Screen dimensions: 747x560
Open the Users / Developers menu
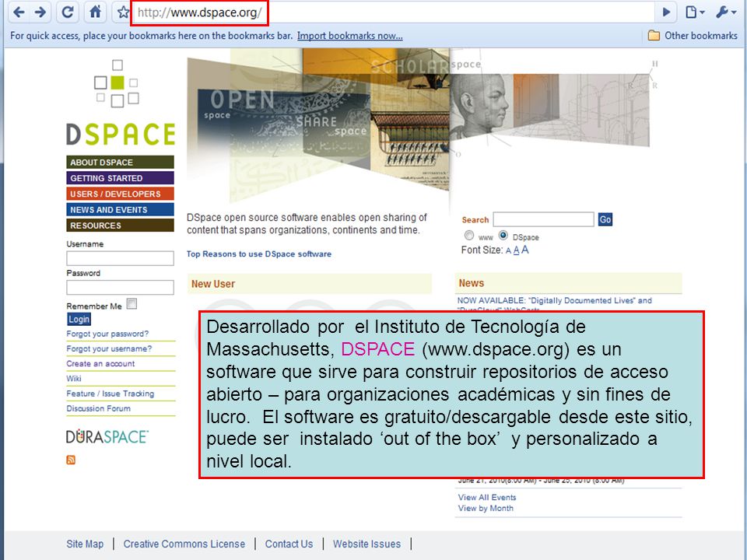point(120,194)
